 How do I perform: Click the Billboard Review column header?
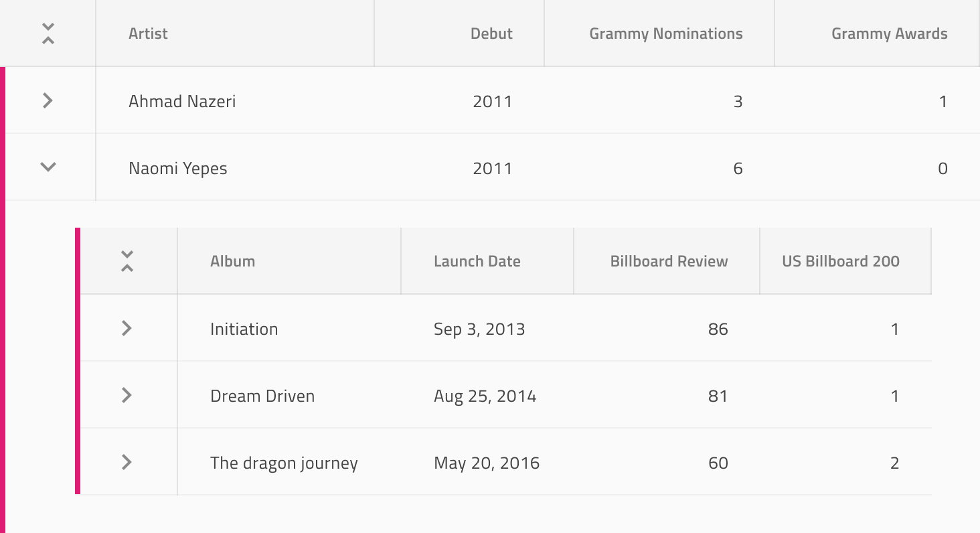tap(669, 261)
